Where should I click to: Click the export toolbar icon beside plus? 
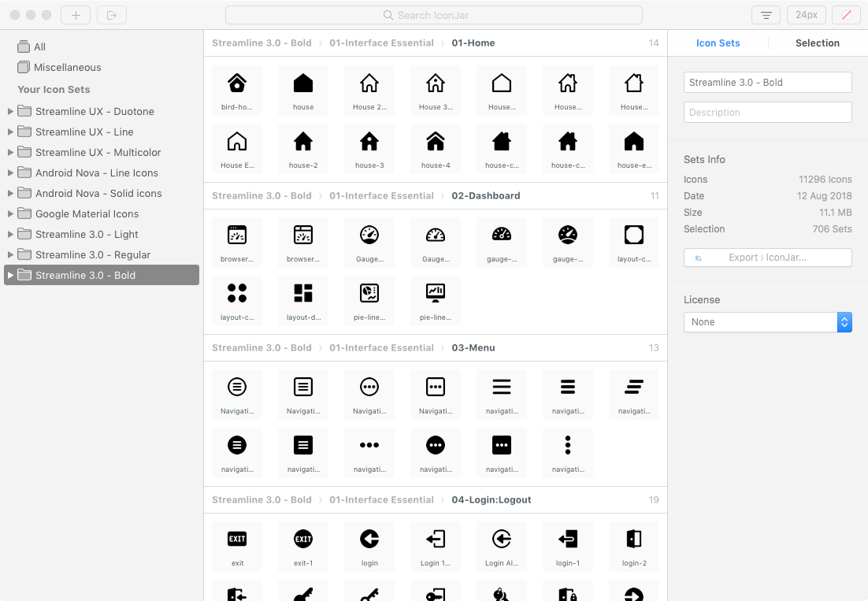click(x=112, y=15)
